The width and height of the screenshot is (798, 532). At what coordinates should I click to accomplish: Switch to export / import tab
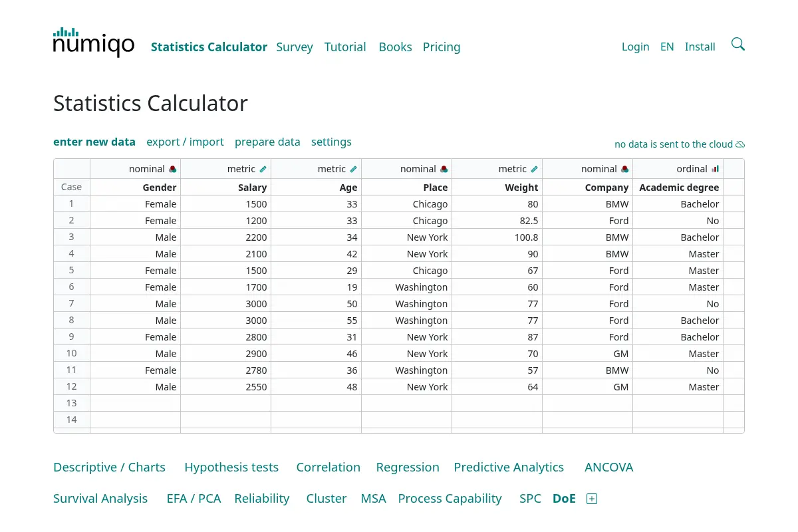pos(185,142)
